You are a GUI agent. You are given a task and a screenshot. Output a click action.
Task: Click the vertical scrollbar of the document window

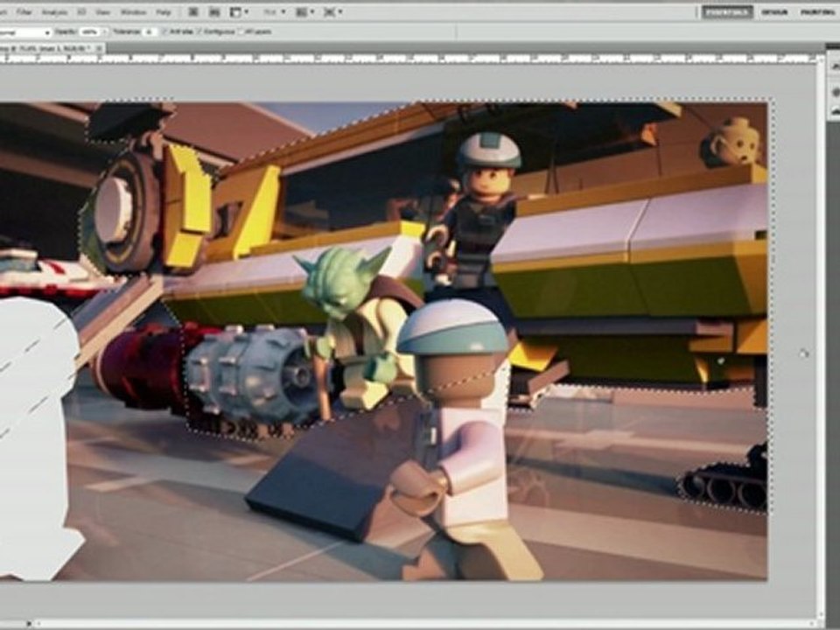[822, 338]
